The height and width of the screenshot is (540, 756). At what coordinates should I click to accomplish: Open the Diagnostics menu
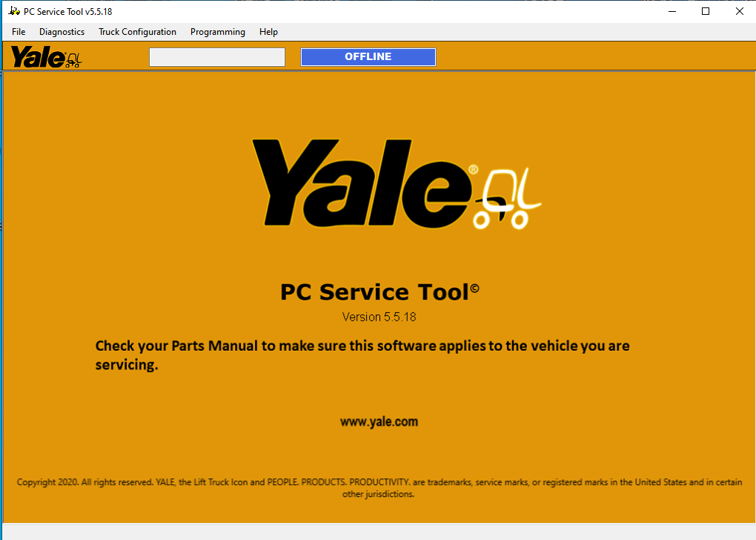coord(62,32)
